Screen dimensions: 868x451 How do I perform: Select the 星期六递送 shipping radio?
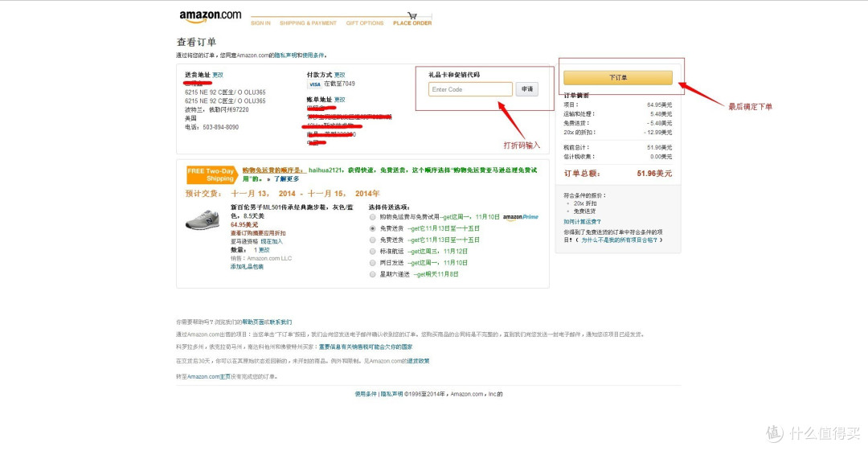[373, 274]
